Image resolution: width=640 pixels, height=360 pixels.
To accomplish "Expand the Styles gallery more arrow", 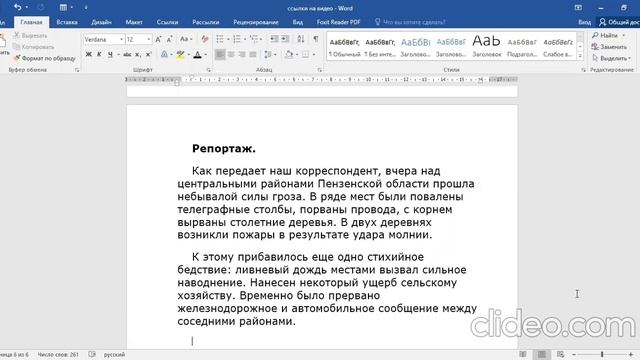I will (x=580, y=56).
